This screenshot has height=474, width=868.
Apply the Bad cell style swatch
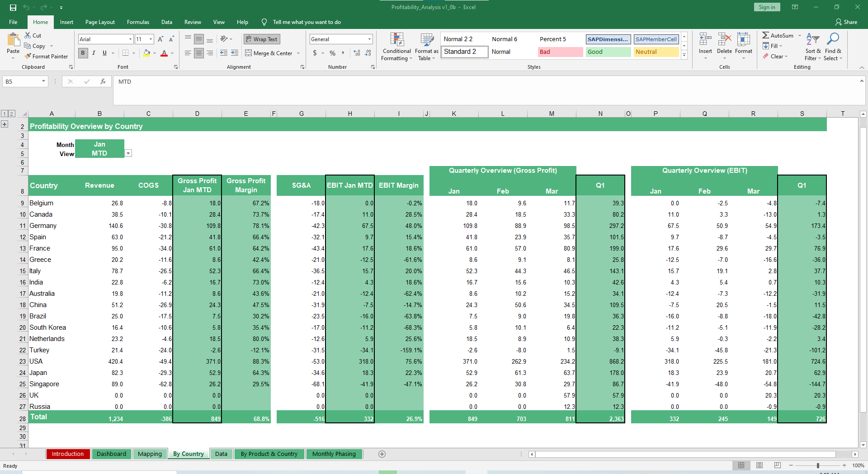coord(560,52)
